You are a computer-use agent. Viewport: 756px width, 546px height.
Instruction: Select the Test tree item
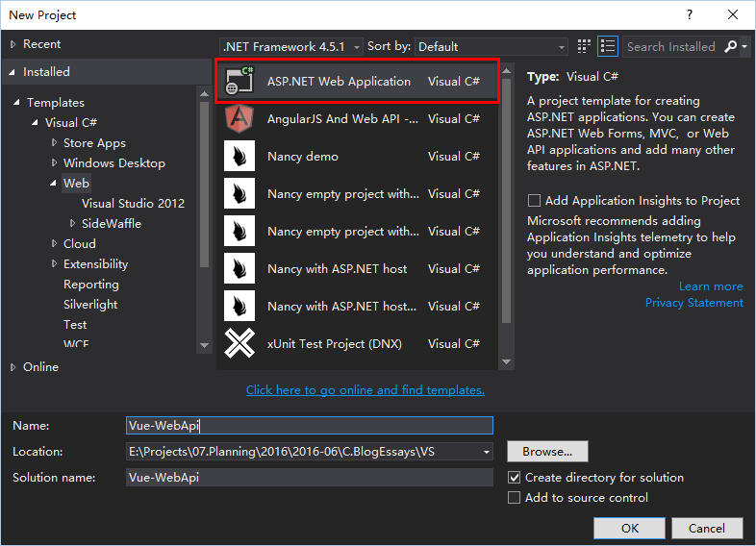click(x=75, y=325)
